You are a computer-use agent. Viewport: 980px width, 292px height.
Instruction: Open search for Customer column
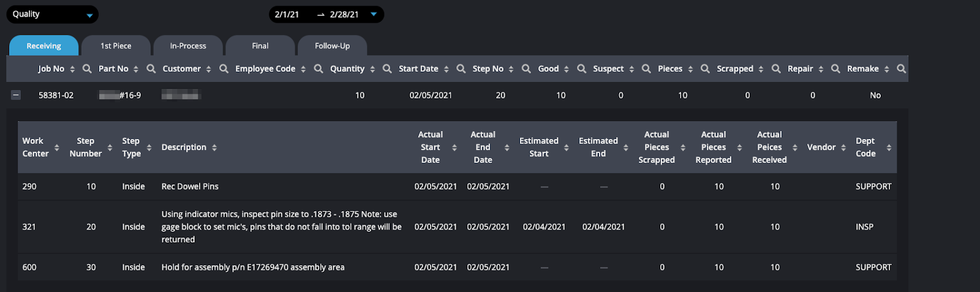pyautogui.click(x=224, y=69)
